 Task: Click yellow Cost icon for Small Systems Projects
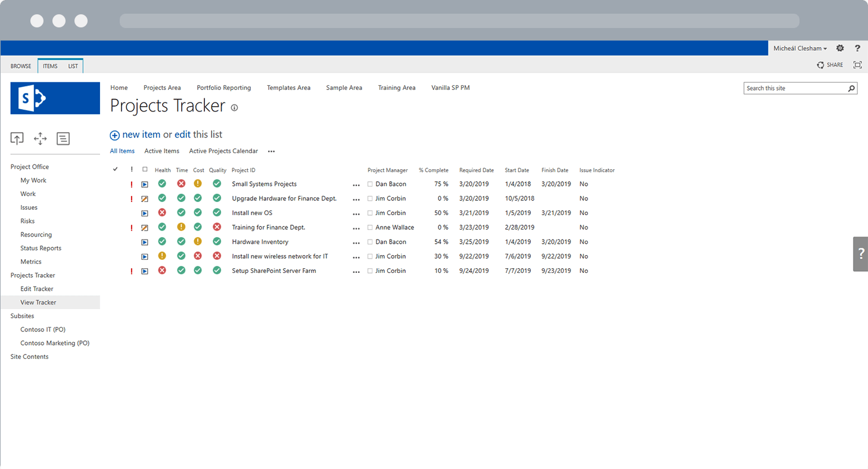click(x=198, y=184)
